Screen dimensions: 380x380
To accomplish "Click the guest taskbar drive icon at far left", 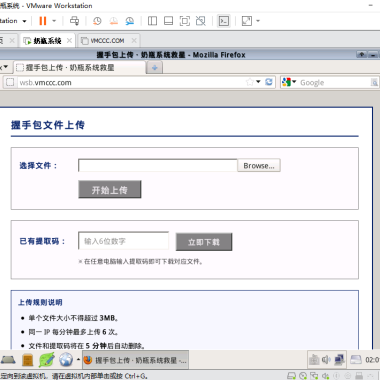I will 8,360.
